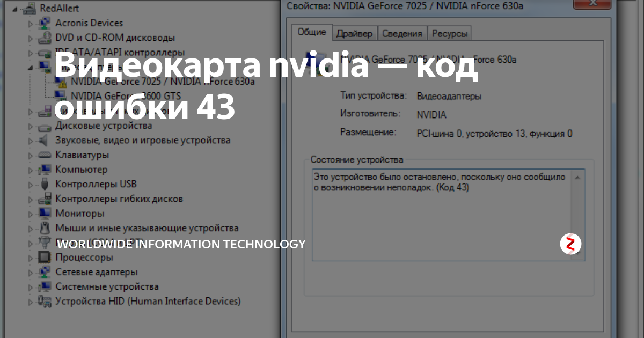Expand the Процессоры node
Image resolution: width=644 pixels, height=338 pixels.
tap(31, 258)
